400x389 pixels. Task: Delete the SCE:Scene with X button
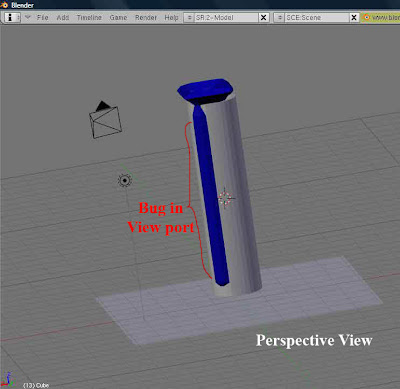(x=354, y=17)
